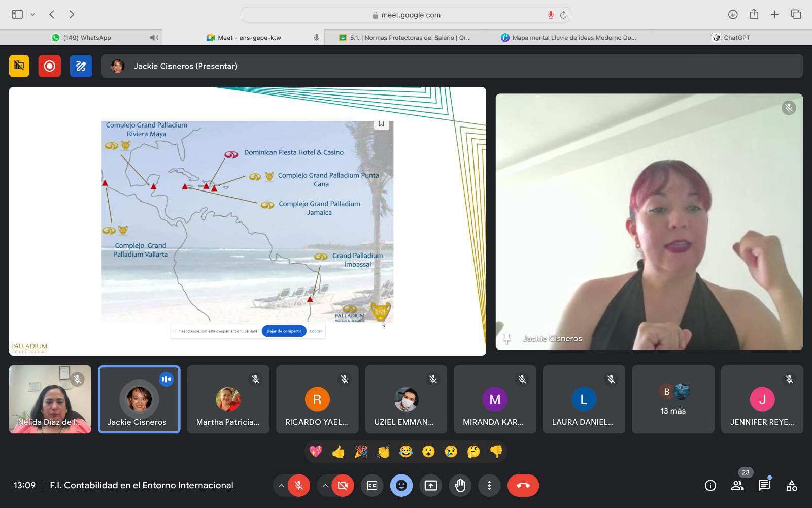Toggle closed captions
Screen dimensions: 812x508
pos(372,486)
